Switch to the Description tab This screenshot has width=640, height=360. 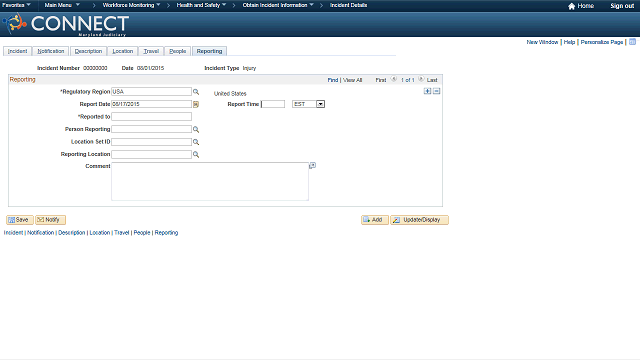pyautogui.click(x=88, y=51)
